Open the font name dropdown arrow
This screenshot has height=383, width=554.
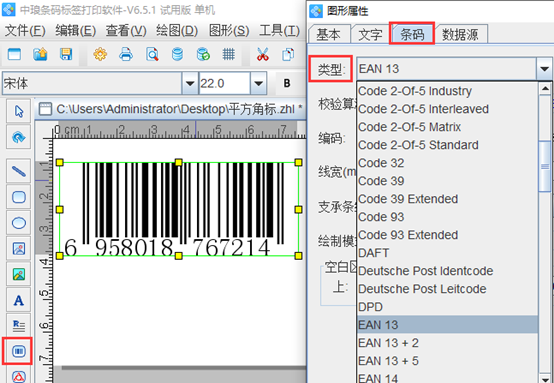tap(190, 83)
